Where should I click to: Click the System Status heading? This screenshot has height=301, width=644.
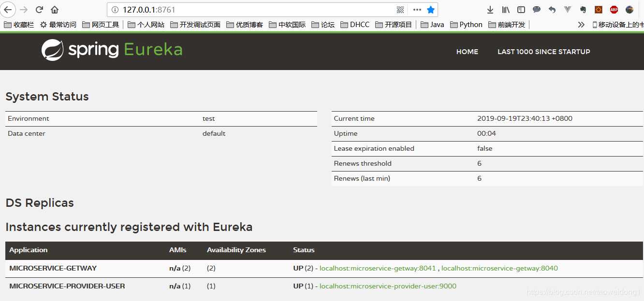47,97
